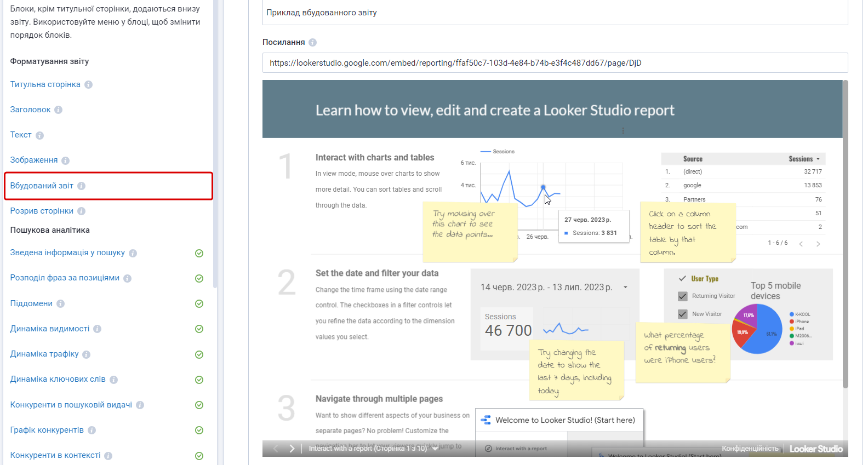
Task: Click the (direct) source row
Action: point(744,171)
